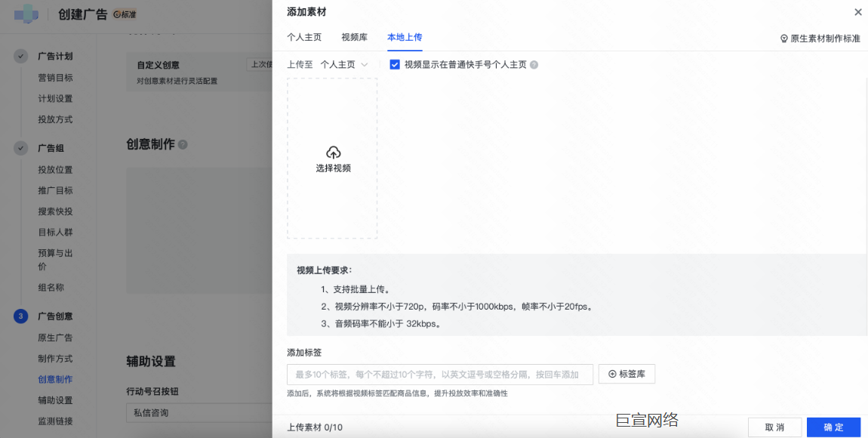This screenshot has width=868, height=438.
Task: Close the 添加素材 dialog
Action: 858,11
